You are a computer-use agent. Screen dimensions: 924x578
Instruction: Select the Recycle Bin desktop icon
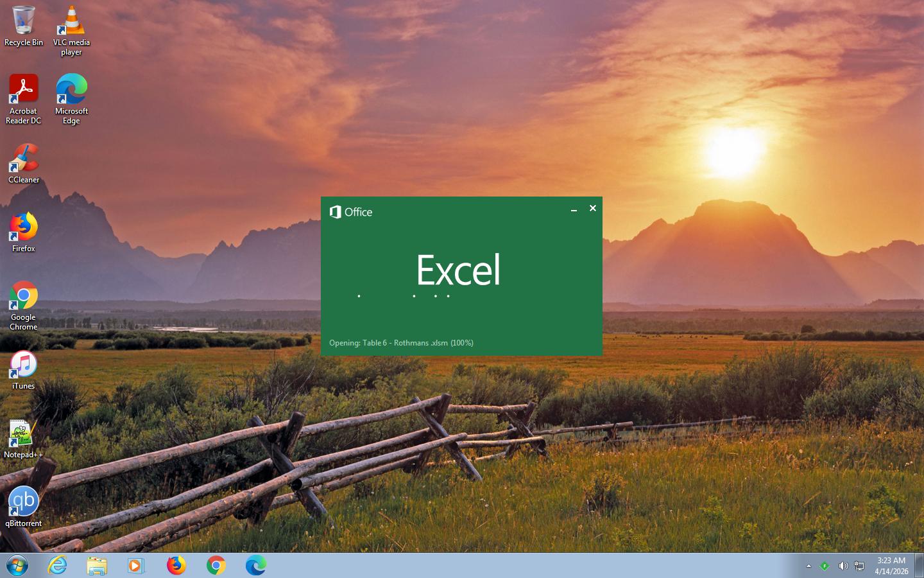pyautogui.click(x=24, y=26)
